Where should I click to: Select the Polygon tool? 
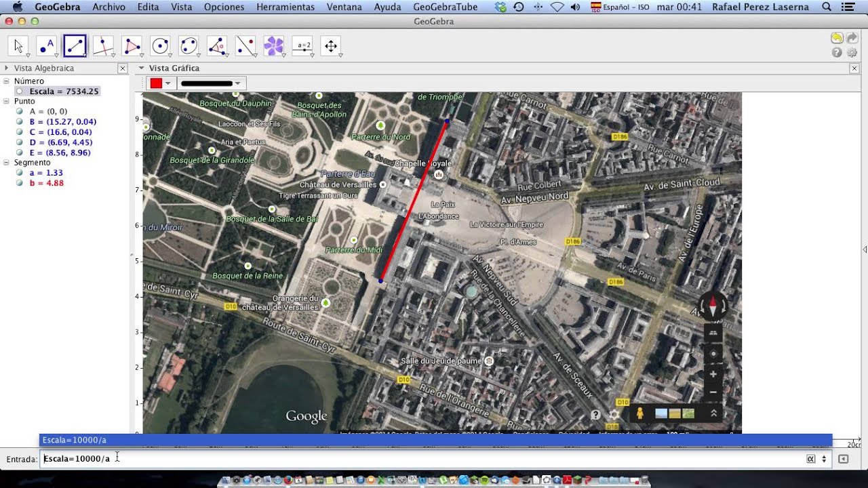[132, 46]
